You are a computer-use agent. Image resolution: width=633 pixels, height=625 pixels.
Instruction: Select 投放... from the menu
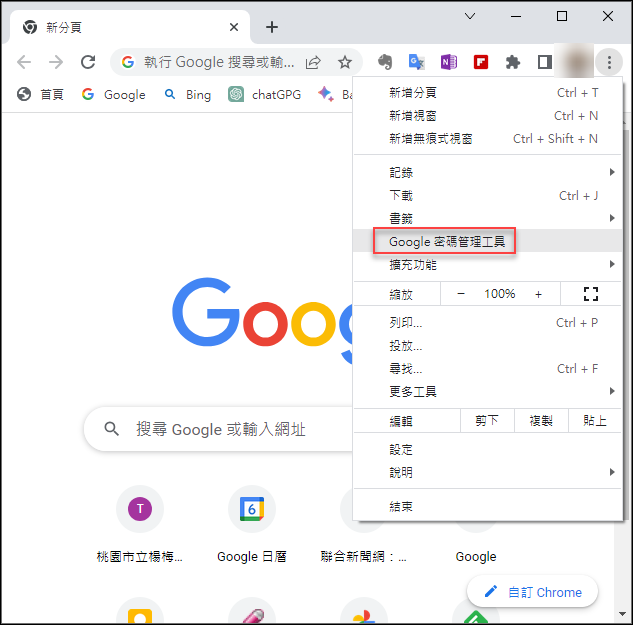click(x=488, y=346)
